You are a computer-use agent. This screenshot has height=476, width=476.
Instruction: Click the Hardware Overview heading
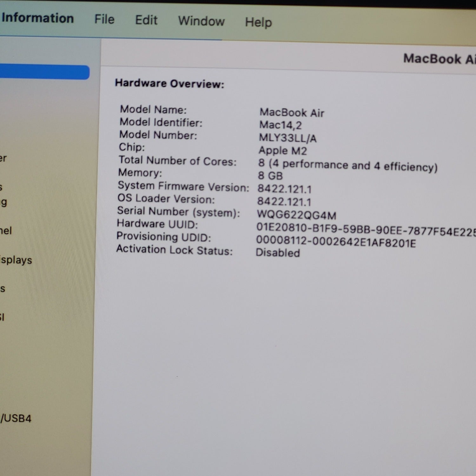[169, 83]
